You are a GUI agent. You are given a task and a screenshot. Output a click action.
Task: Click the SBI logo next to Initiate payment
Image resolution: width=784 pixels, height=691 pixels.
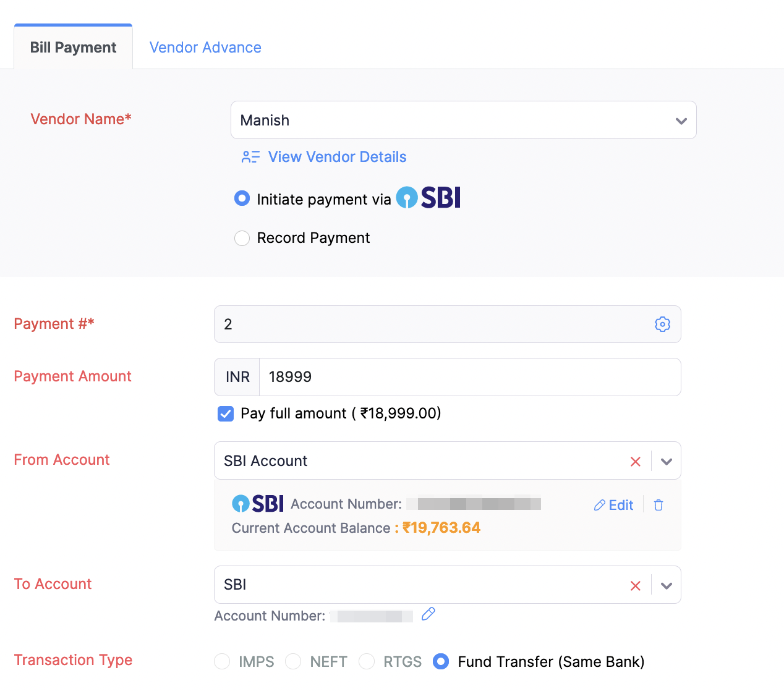tap(428, 198)
